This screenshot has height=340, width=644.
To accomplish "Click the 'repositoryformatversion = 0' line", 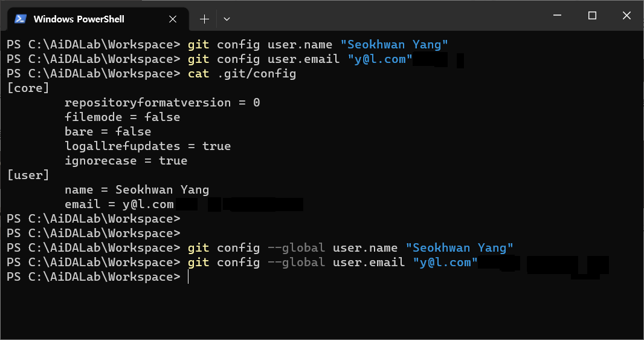I will click(x=163, y=103).
